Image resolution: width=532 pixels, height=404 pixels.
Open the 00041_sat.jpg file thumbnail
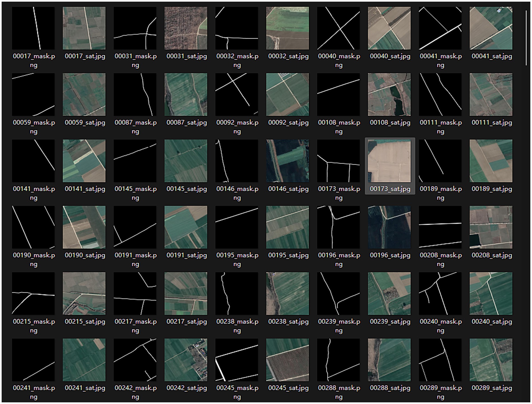(491, 28)
